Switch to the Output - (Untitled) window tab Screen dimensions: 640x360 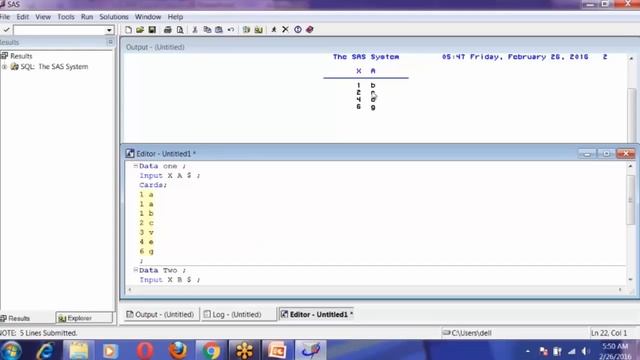point(160,314)
